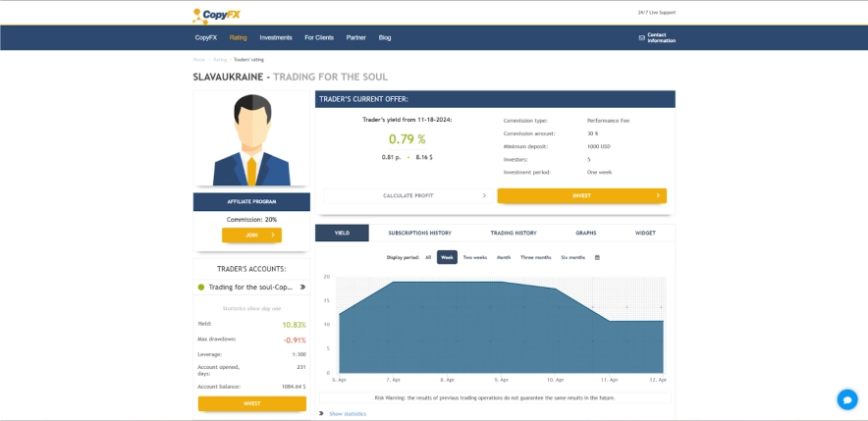This screenshot has width=868, height=421.
Task: Open the Investments menu item
Action: coord(276,37)
